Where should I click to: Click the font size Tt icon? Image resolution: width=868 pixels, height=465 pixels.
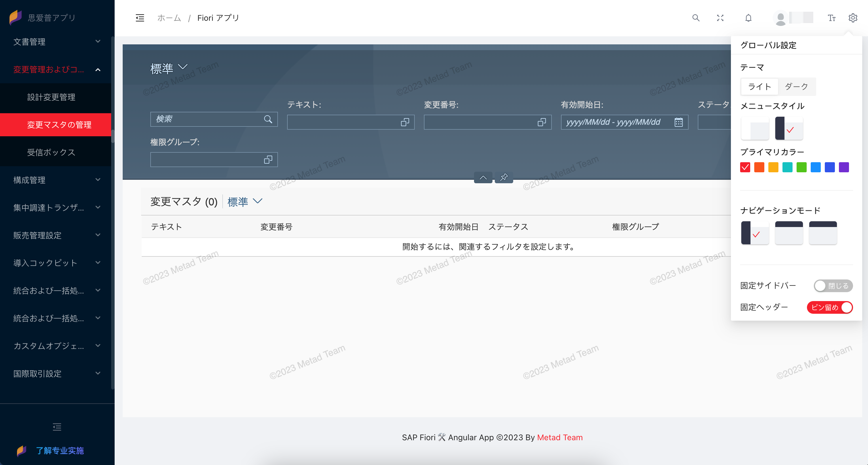point(831,18)
